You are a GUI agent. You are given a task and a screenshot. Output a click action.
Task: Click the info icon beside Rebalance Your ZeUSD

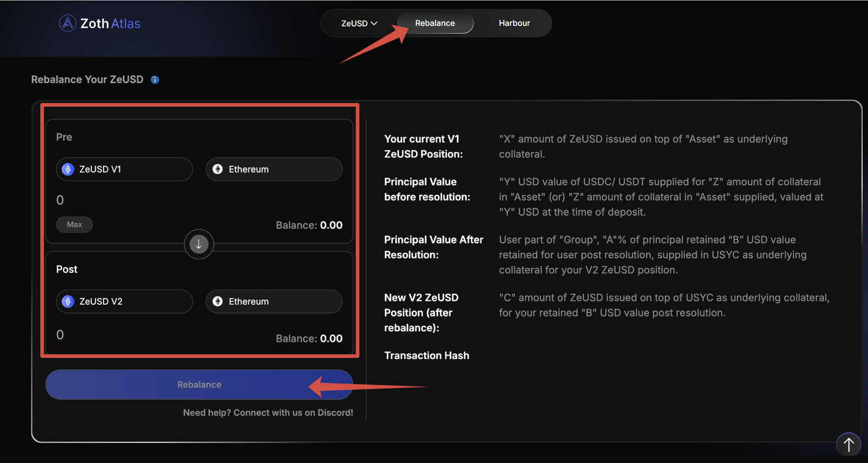click(x=155, y=80)
